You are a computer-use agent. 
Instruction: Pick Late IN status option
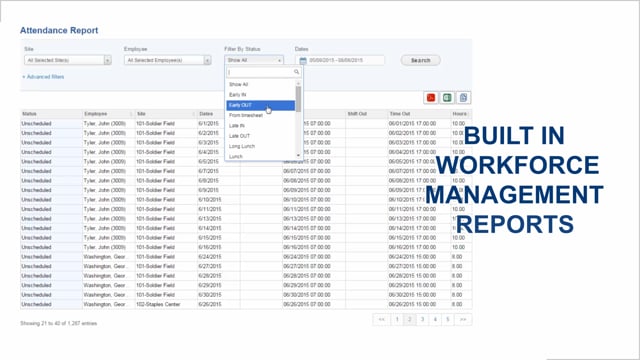(x=260, y=126)
